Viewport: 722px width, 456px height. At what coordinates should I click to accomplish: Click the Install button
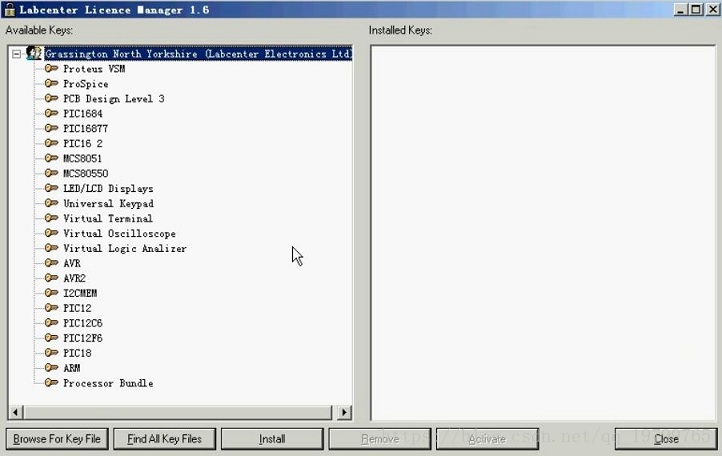[x=272, y=439]
